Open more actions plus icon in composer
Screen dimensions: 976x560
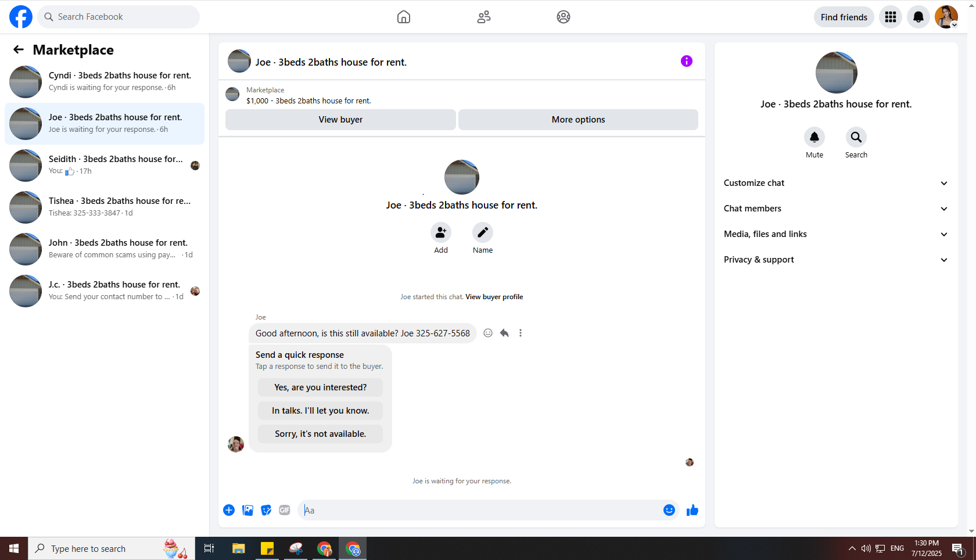(229, 510)
